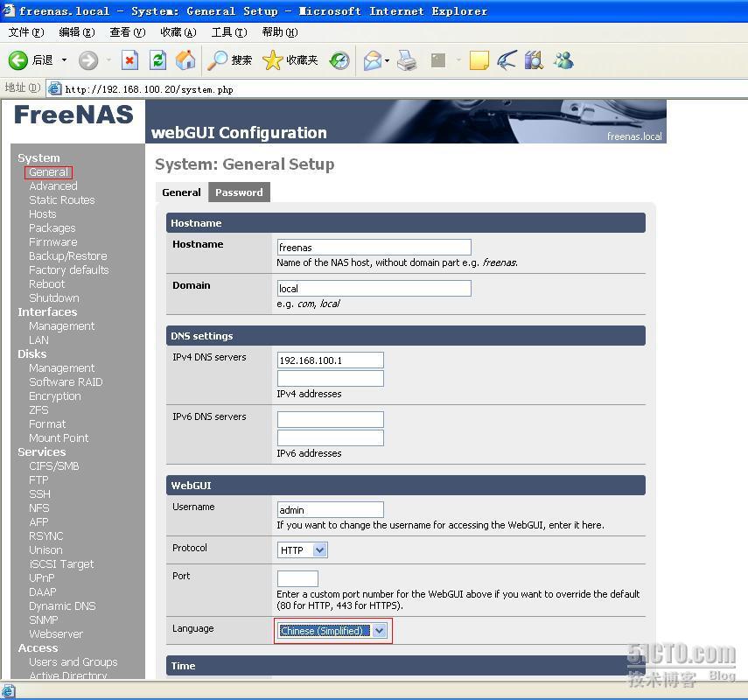The height and width of the screenshot is (700, 748).
Task: Click second empty IPv4 DNS field
Action: [330, 378]
